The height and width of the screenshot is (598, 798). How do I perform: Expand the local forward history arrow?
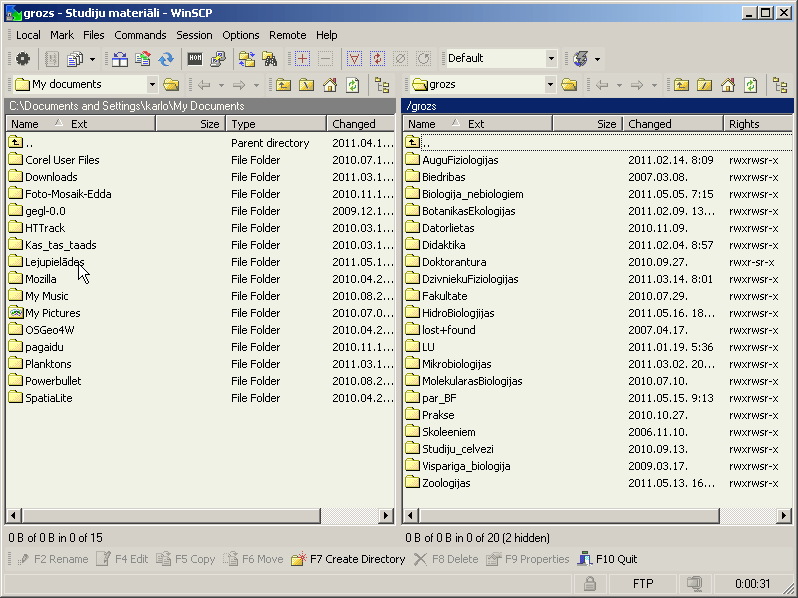(x=256, y=85)
